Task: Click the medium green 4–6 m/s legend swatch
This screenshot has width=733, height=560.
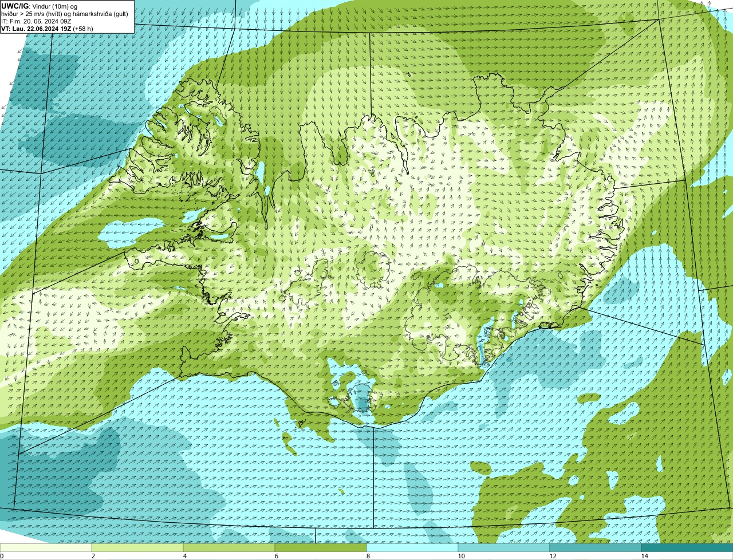Action: tap(229, 547)
